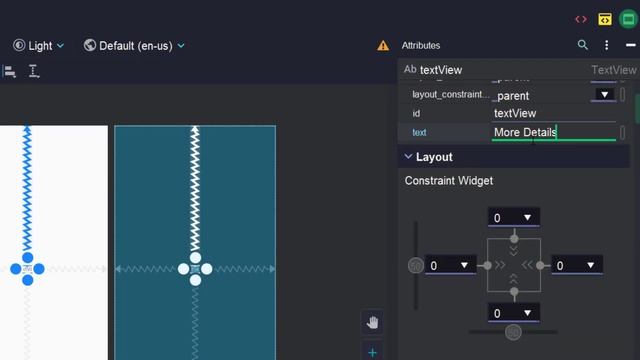Click the Constraint Widget heading
This screenshot has width=640, height=360.
coord(449,181)
